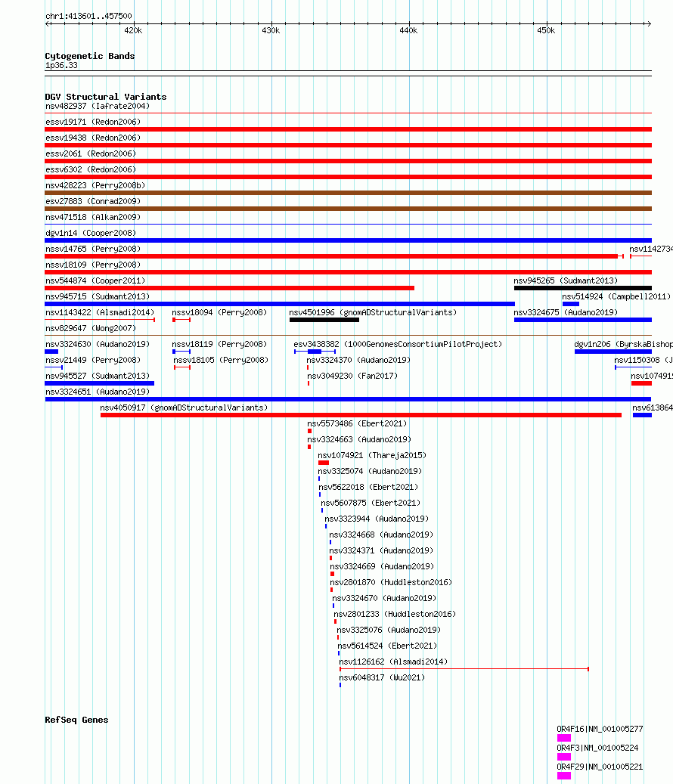The image size is (673, 784).
Task: Click nsv5573486 (Ebert2021) label
Action: (357, 424)
